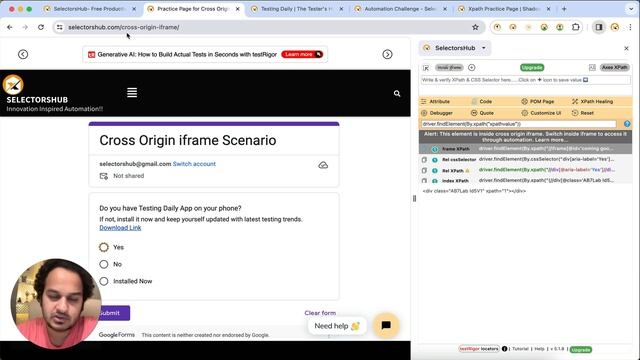Open the Attribute filter option

point(436,101)
